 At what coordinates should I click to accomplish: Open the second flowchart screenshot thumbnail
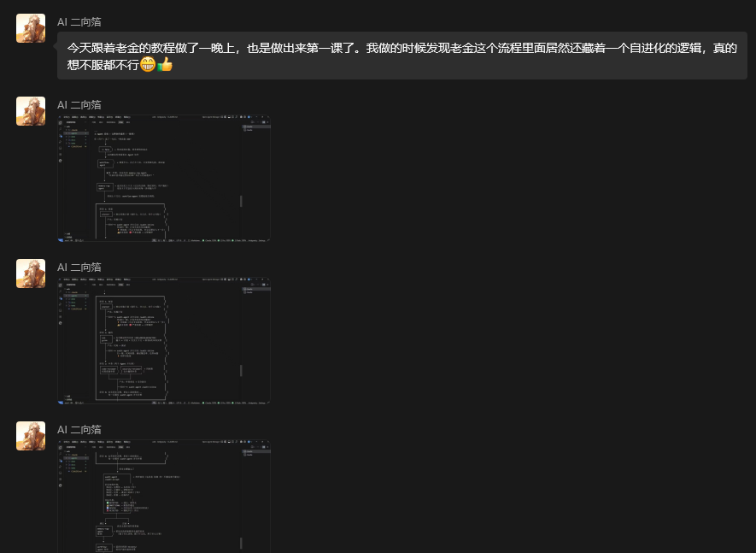click(x=164, y=341)
